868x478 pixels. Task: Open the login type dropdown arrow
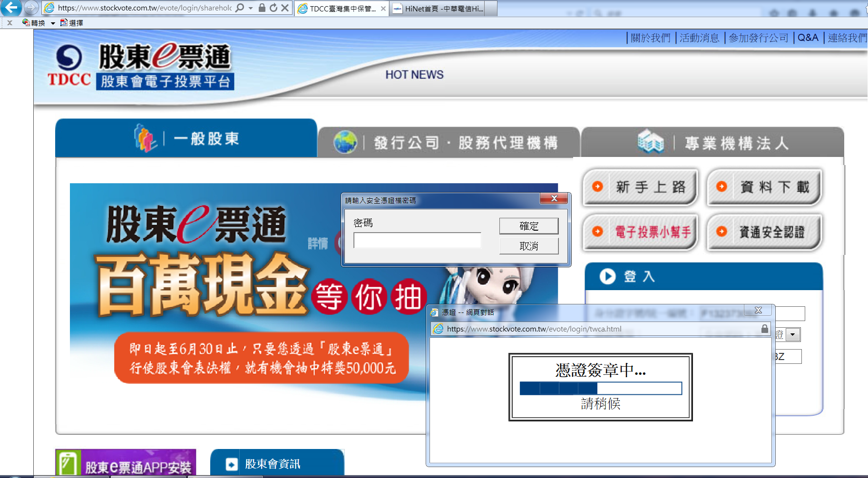[x=792, y=335]
